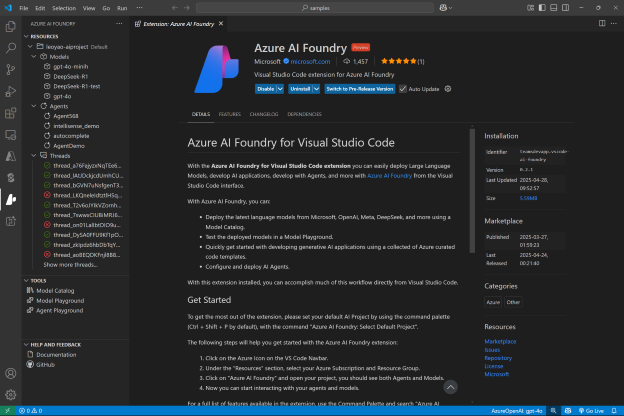This screenshot has height=416, width=624.
Task: Switch to the Dependencies tab
Action: click(x=304, y=114)
